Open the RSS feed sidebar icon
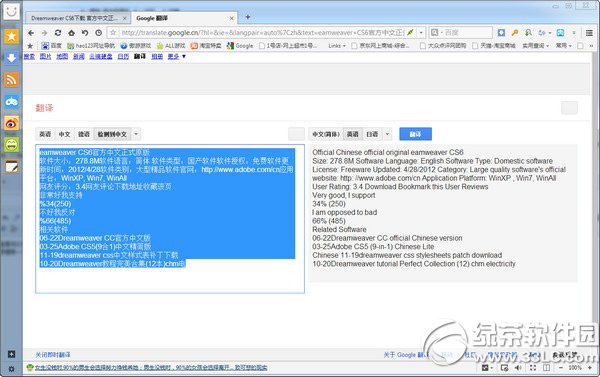The width and height of the screenshot is (600, 377). (x=11, y=80)
